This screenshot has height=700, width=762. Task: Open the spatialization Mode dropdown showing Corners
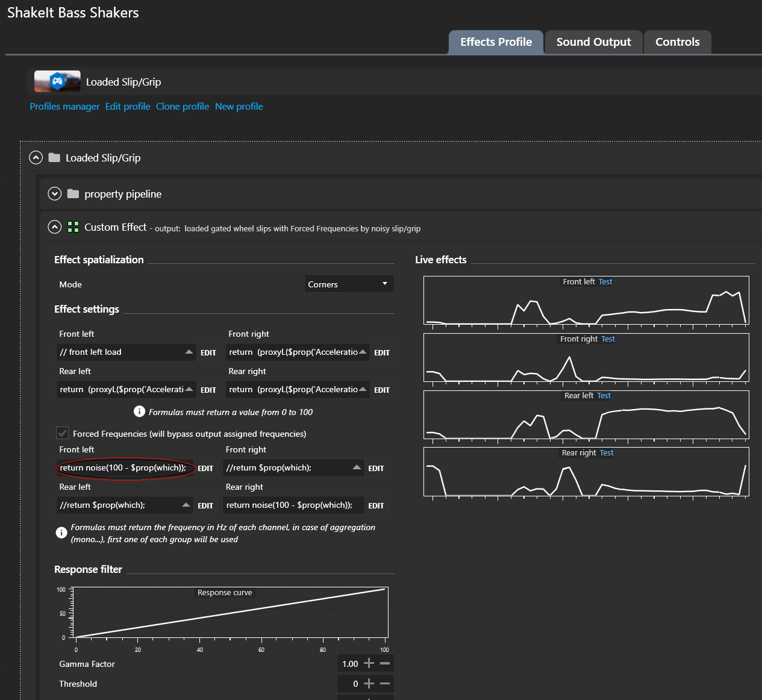click(x=349, y=284)
